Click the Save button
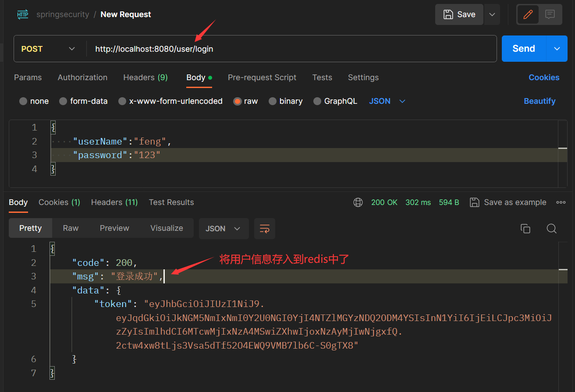Viewport: 575px width, 392px height. (459, 14)
